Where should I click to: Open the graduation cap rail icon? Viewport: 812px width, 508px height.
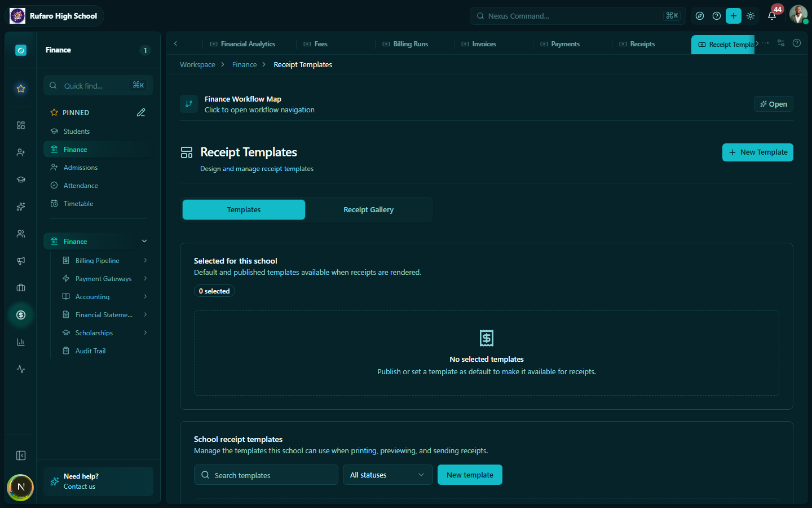21,179
